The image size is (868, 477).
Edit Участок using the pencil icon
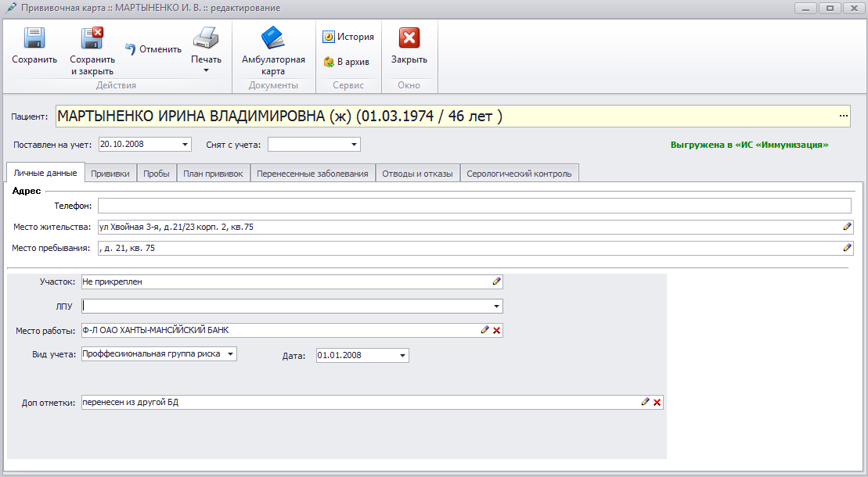click(x=495, y=281)
